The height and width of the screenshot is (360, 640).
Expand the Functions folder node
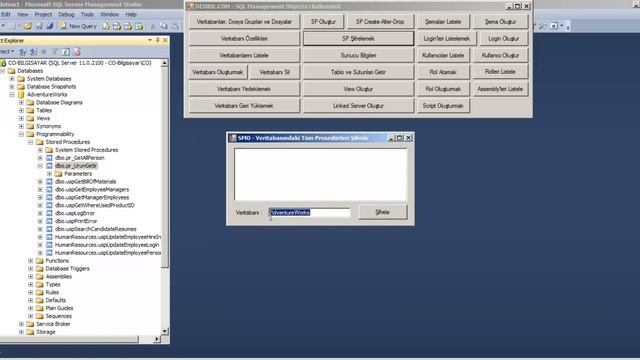(31, 261)
